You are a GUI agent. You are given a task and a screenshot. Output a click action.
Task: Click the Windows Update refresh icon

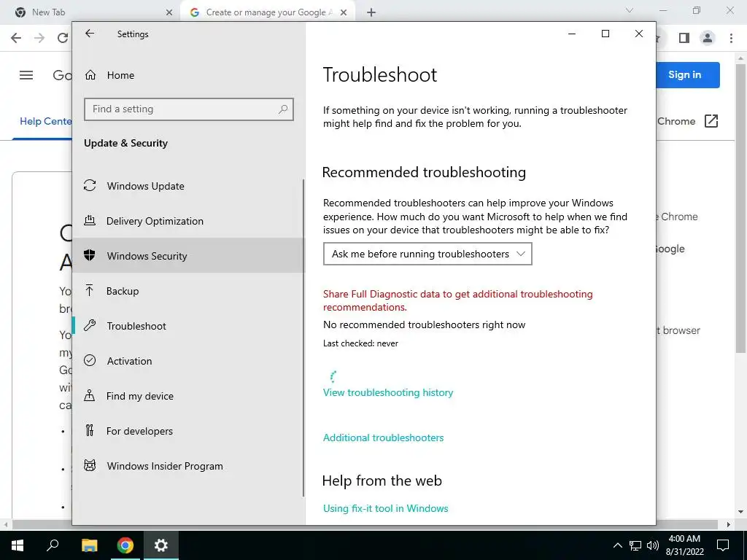coord(90,185)
